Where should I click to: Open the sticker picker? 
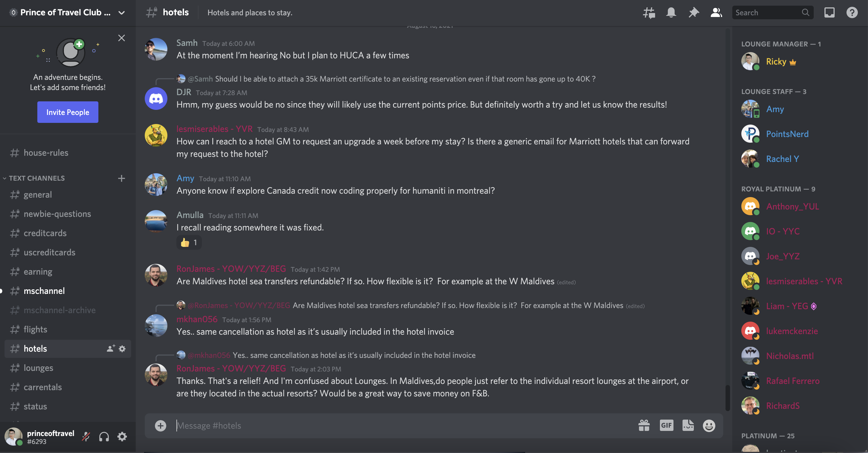click(688, 426)
